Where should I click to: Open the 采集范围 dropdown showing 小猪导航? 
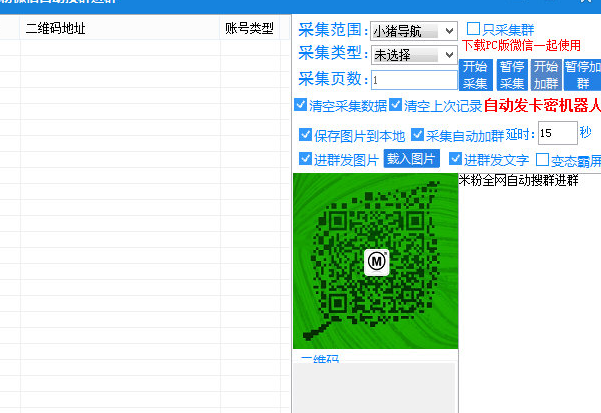tap(414, 31)
